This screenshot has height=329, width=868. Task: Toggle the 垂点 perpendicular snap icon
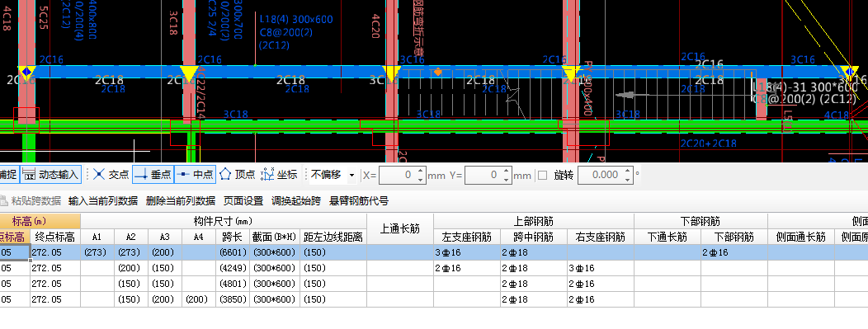pos(141,175)
